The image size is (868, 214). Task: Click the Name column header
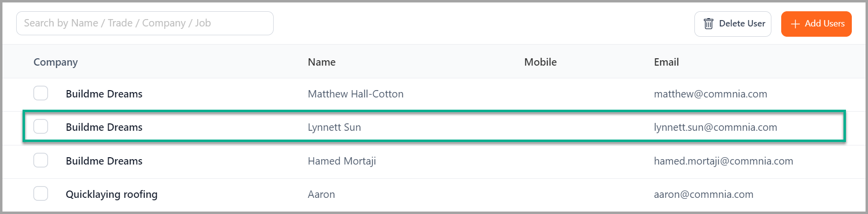[x=322, y=62]
